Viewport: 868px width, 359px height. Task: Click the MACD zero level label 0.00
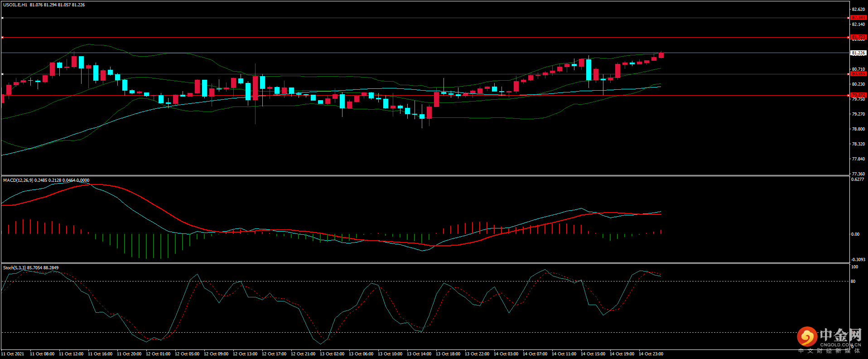[855, 234]
